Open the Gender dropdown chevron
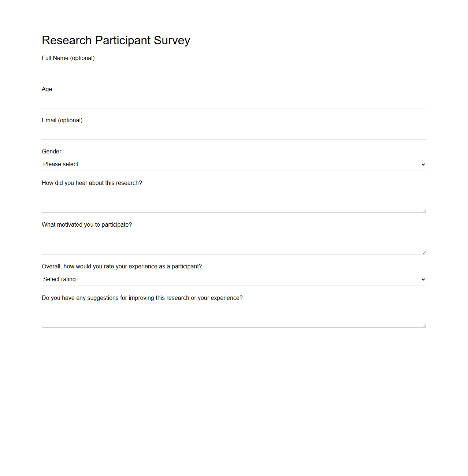This screenshot has width=468, height=476. coord(423,164)
